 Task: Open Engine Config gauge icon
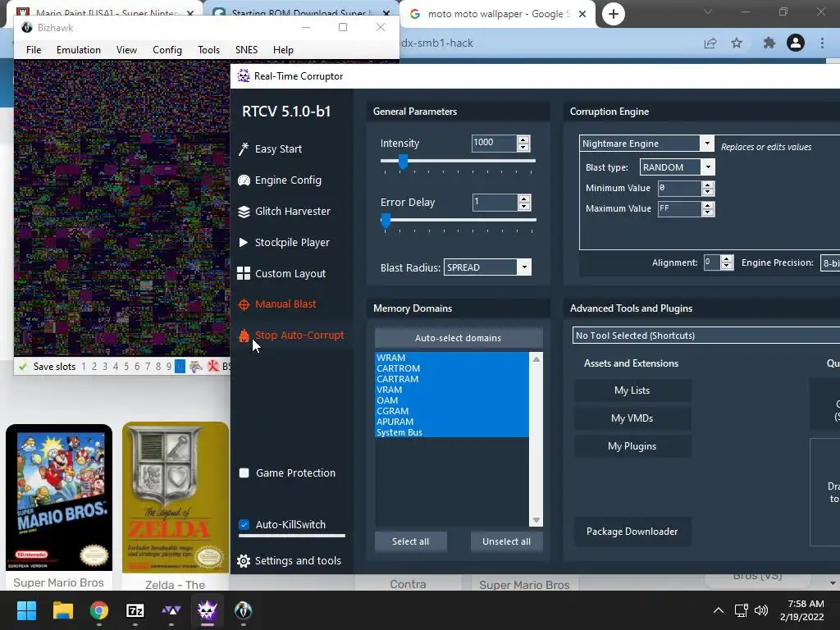point(244,180)
